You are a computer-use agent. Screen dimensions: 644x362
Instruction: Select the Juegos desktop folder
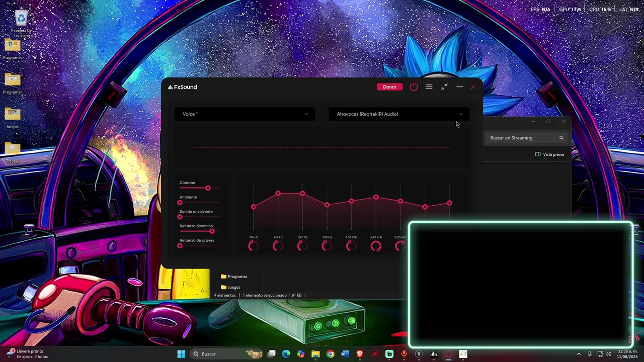click(13, 118)
